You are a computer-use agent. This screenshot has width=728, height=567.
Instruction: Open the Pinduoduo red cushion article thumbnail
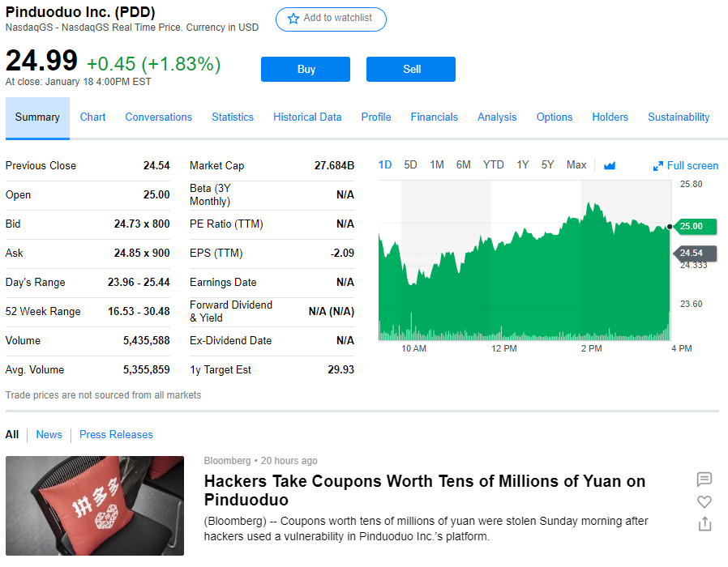click(95, 505)
